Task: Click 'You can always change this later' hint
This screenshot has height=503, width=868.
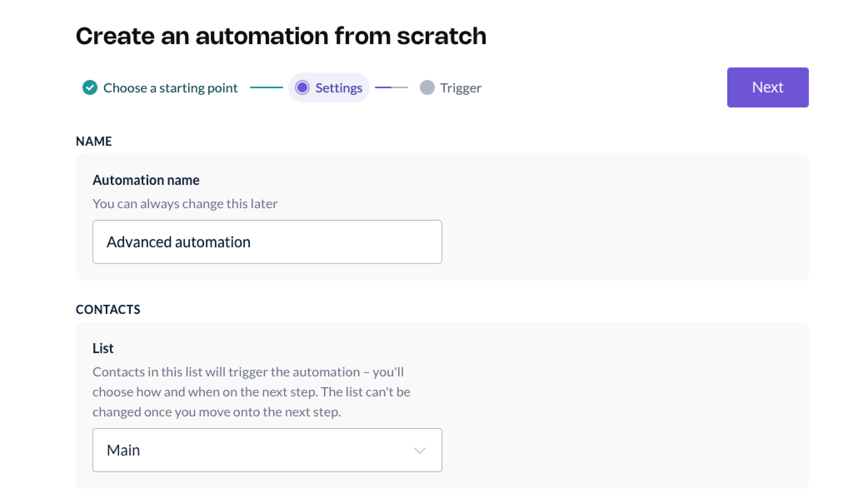Action: [185, 204]
